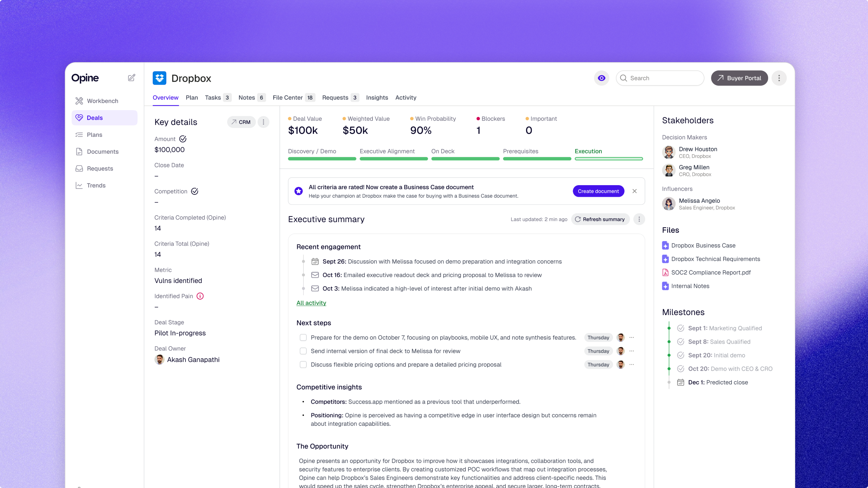
Task: Open Workbench from the sidebar
Action: tap(102, 101)
